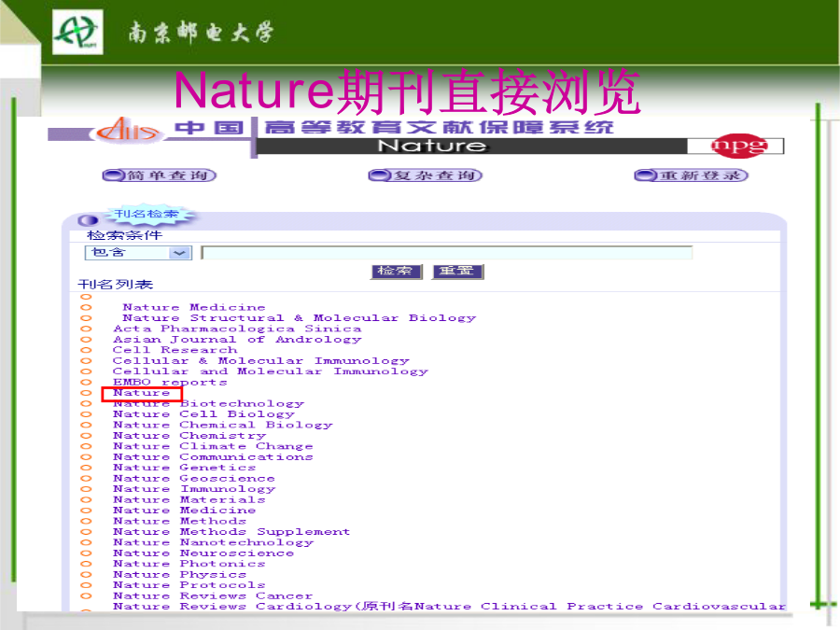
Task: Click the orange bullet beside Nature Biotechnology
Action: 86,404
